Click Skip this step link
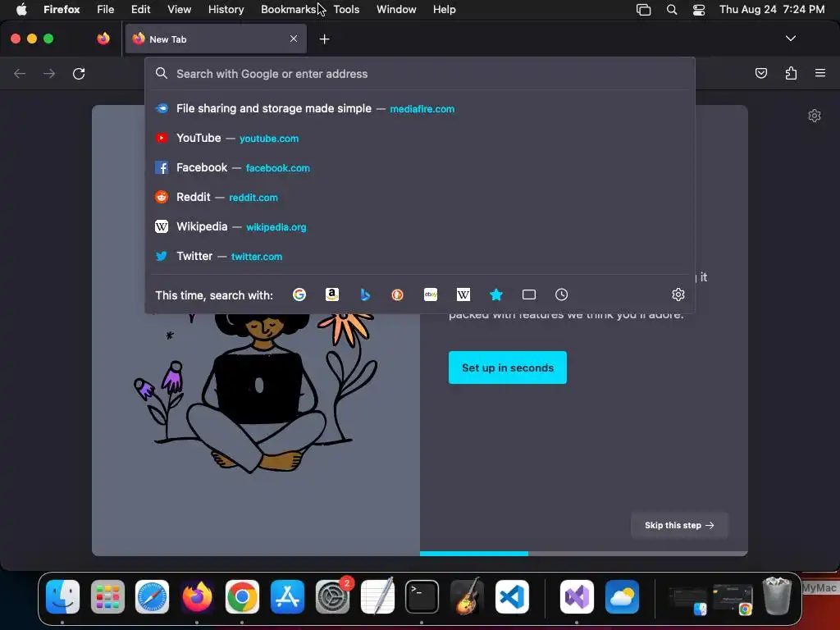The width and height of the screenshot is (840, 630). click(x=678, y=525)
